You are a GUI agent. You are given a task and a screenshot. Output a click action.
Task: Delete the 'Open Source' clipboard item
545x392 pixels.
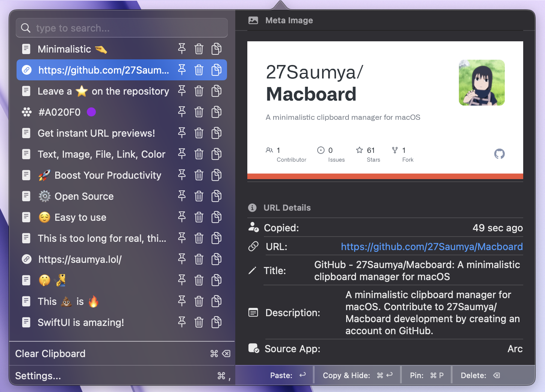point(199,196)
